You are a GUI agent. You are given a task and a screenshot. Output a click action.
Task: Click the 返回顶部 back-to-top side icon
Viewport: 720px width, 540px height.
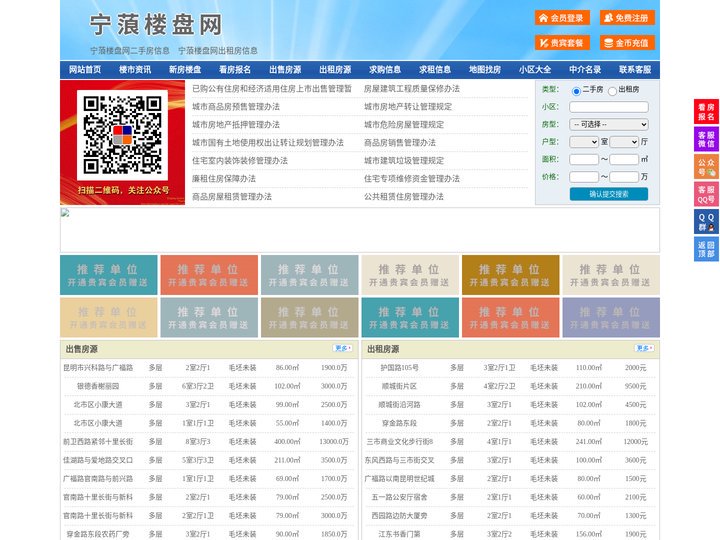coord(706,249)
